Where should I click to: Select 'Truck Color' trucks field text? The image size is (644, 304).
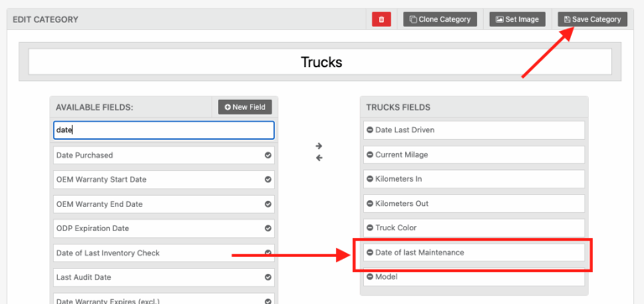coord(396,228)
